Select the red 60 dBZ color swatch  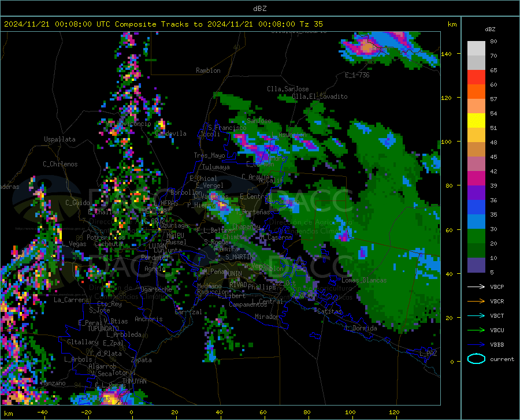(476, 77)
